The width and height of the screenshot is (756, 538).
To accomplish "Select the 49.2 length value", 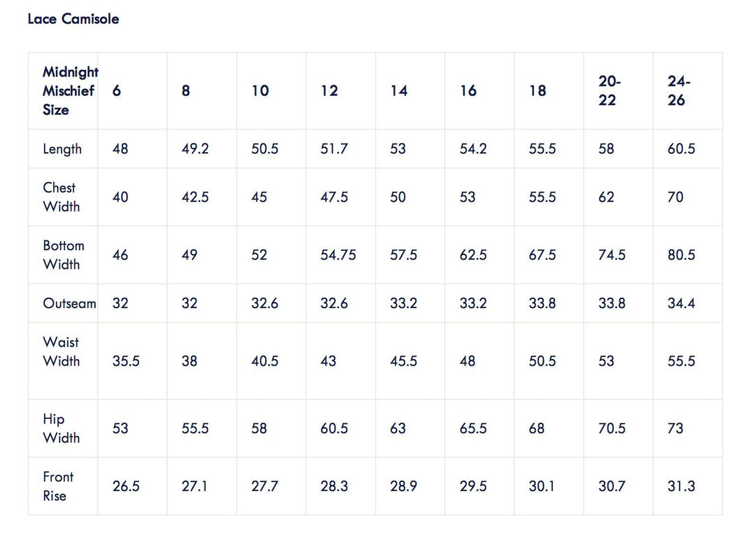I will tap(195, 149).
